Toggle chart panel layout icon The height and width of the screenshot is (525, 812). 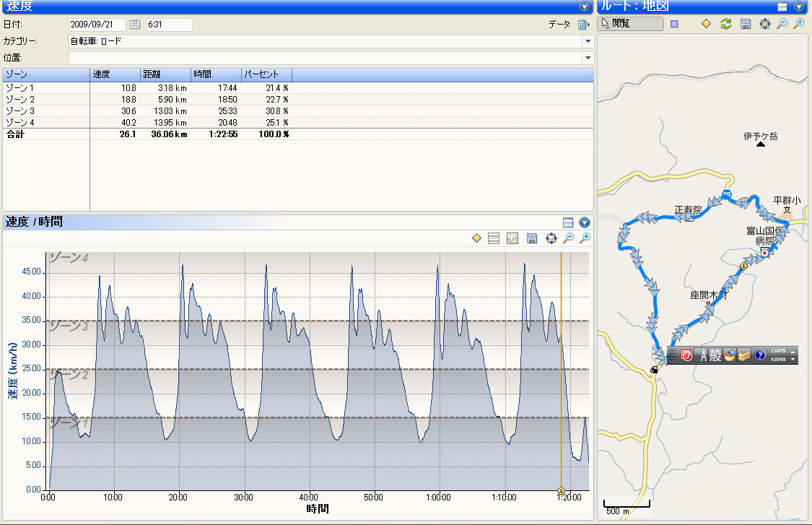click(x=568, y=222)
